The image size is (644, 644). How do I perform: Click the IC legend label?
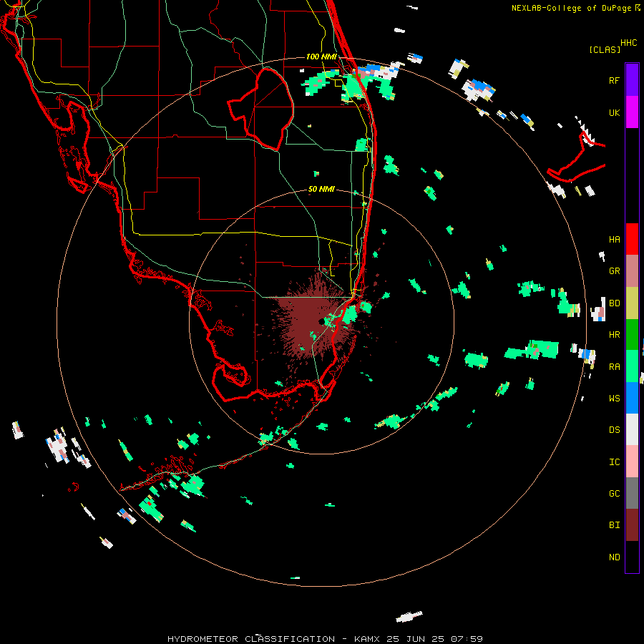(614, 462)
